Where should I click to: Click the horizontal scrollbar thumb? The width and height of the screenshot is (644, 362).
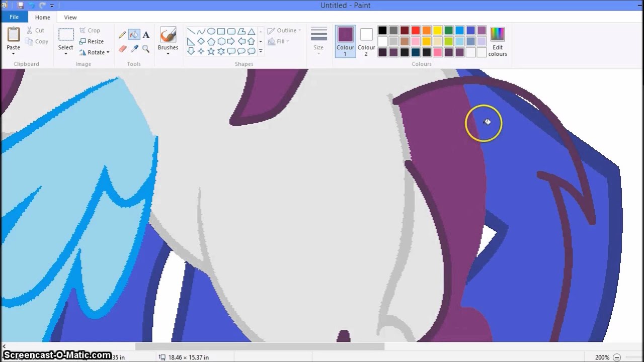[x=260, y=346]
